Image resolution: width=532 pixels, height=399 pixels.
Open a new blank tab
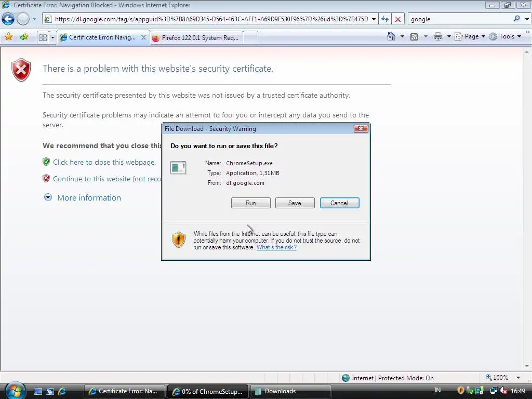pyautogui.click(x=250, y=37)
